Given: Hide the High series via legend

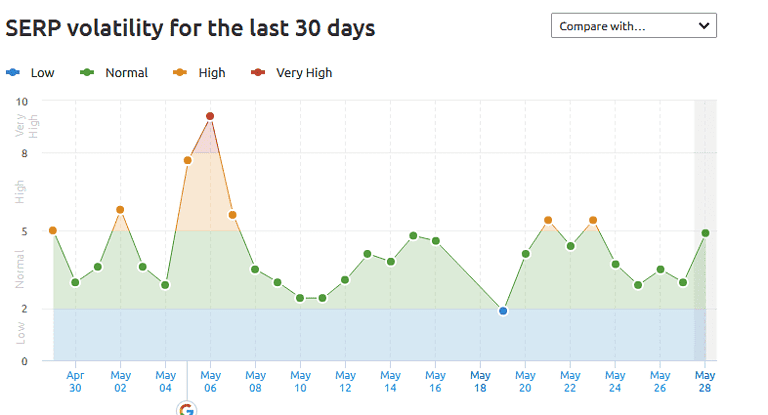Looking at the screenshot, I should 201,73.
